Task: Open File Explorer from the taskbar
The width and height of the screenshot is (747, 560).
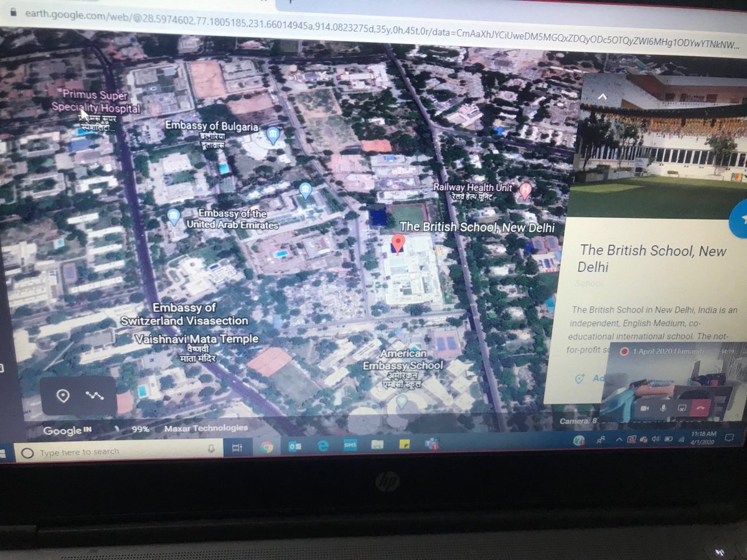Action: point(377,444)
